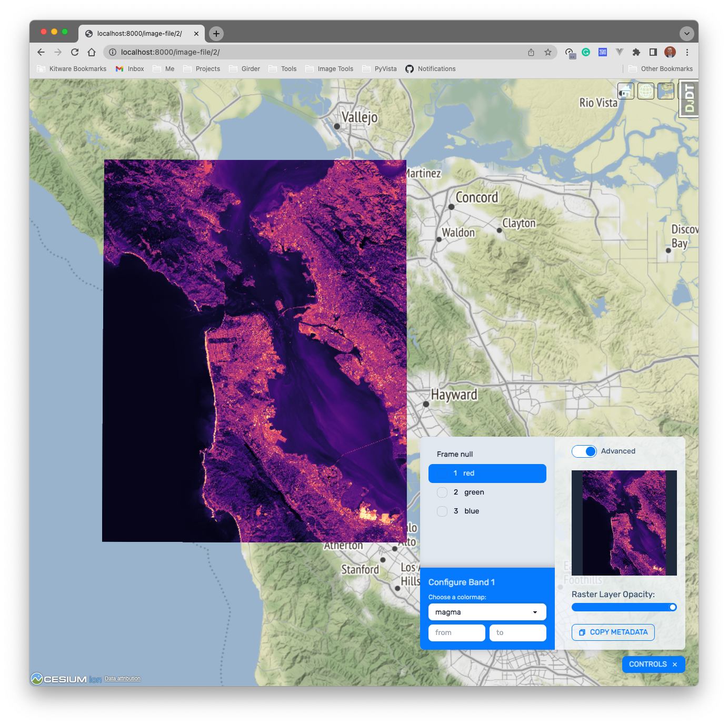The height and width of the screenshot is (725, 728).
Task: Click the COPY METADATA button
Action: point(613,632)
